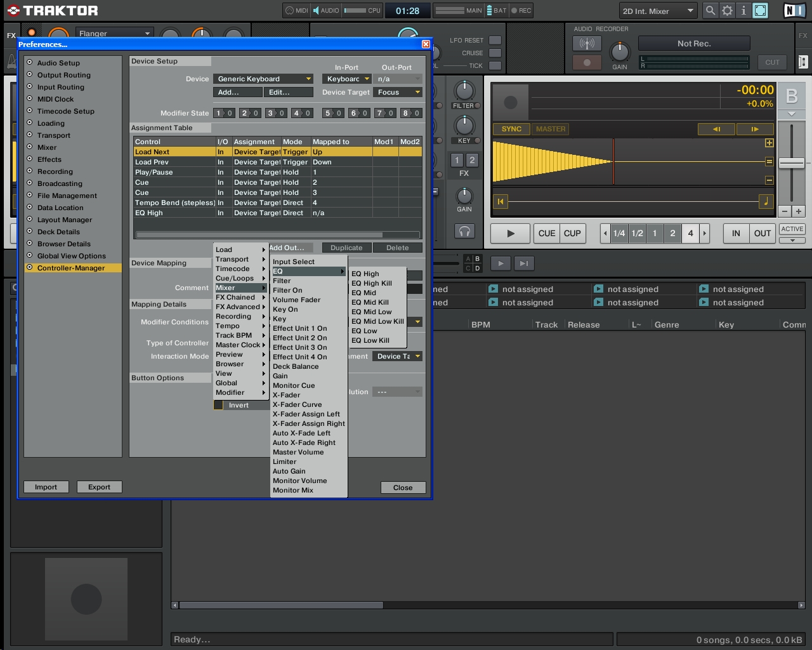The image size is (812, 650).
Task: Expand the Transport submenu
Action: point(240,259)
